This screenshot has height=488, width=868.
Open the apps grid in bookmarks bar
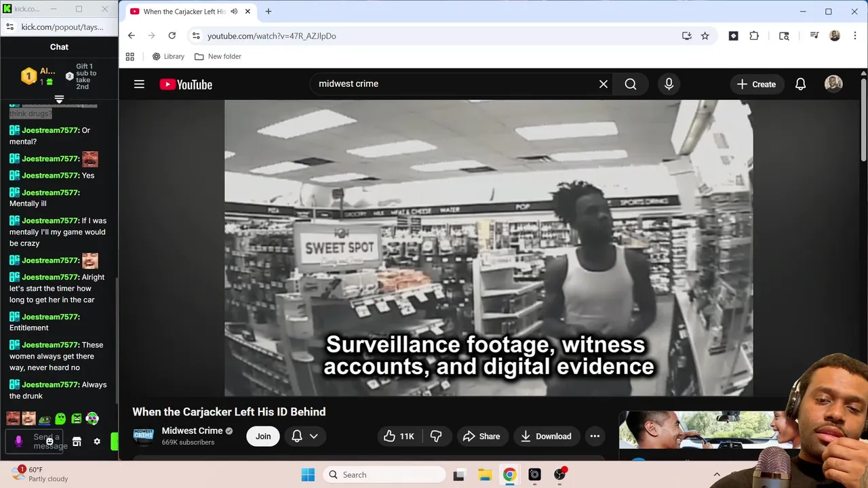[130, 56]
